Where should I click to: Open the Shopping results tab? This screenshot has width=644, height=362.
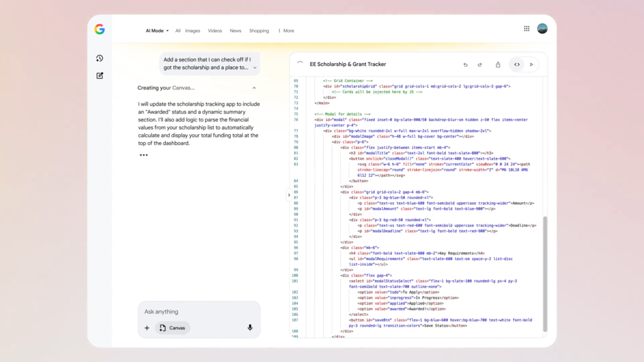[x=259, y=31]
